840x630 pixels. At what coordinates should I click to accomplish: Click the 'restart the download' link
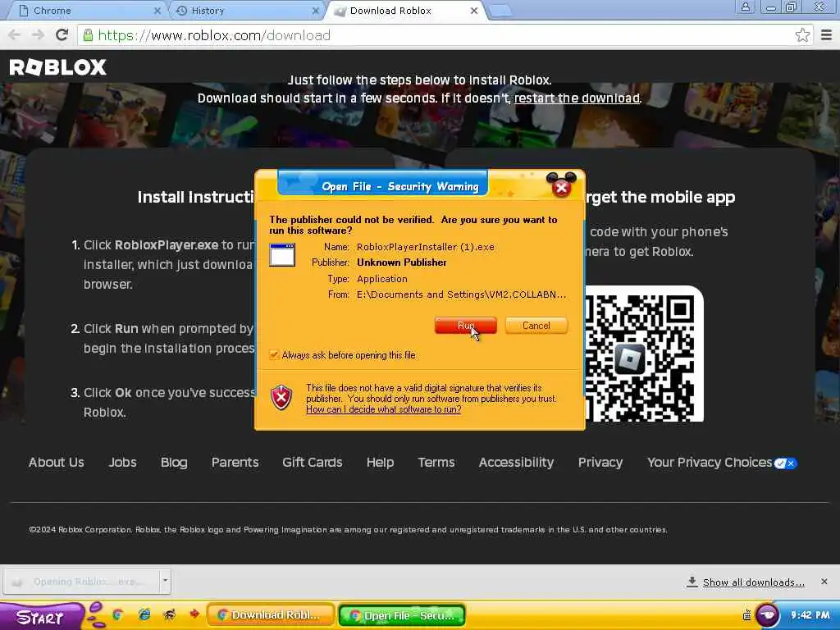coord(577,98)
